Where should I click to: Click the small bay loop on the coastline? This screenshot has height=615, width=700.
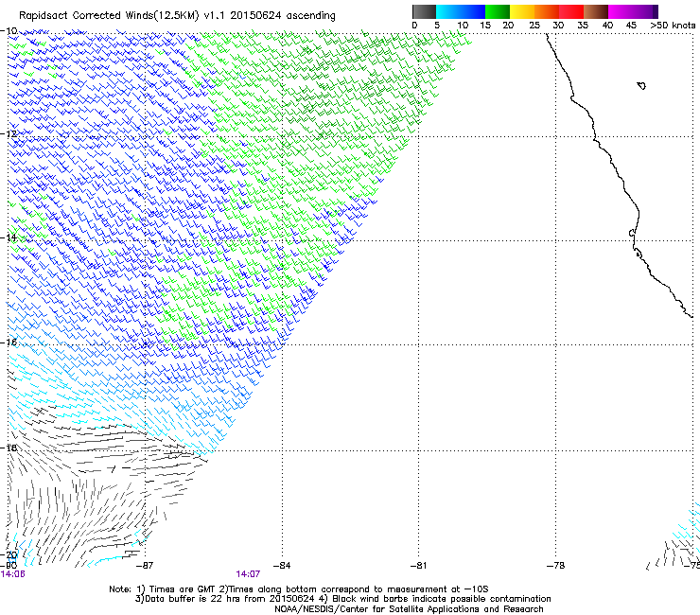[x=632, y=233]
